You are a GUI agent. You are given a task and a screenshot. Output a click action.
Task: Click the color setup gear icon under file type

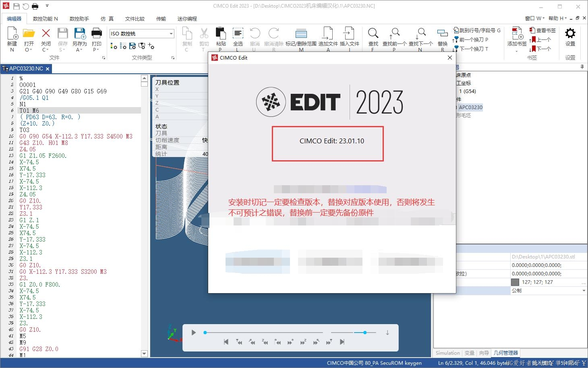point(114,46)
